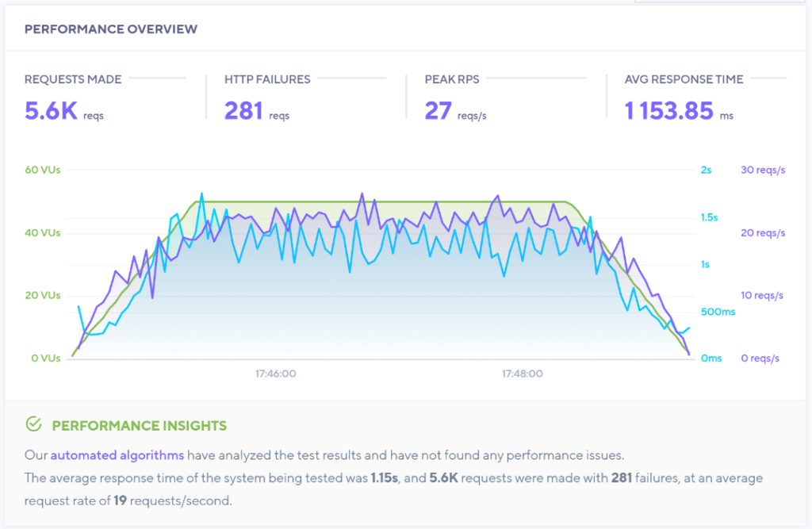Click the 10 reqs/s axis label
812x529 pixels.
pyautogui.click(x=762, y=296)
